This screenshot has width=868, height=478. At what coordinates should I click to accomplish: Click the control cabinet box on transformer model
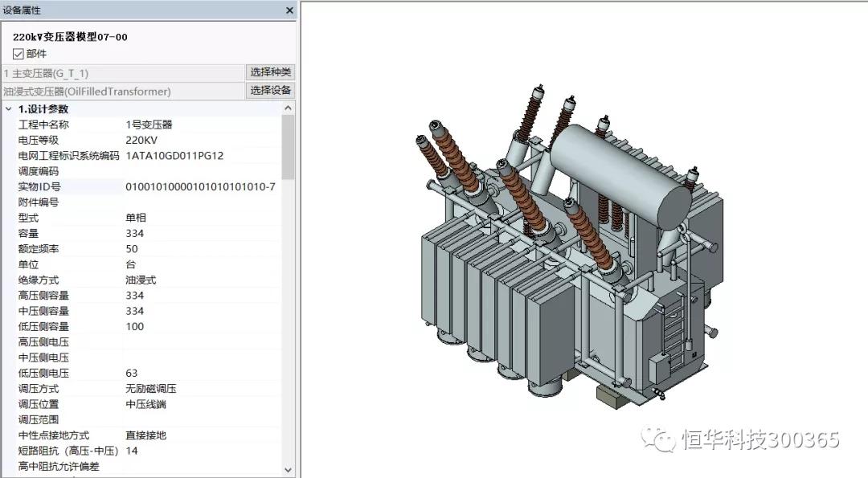[x=659, y=369]
